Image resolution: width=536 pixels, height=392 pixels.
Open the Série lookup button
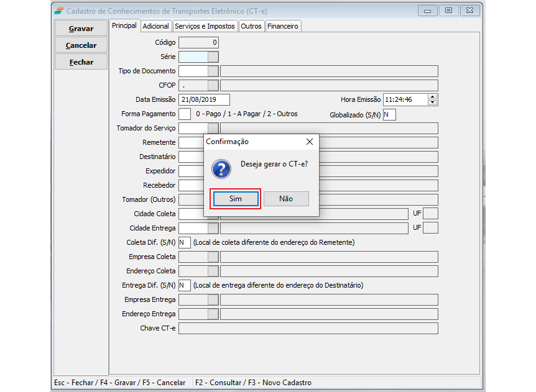pyautogui.click(x=213, y=57)
